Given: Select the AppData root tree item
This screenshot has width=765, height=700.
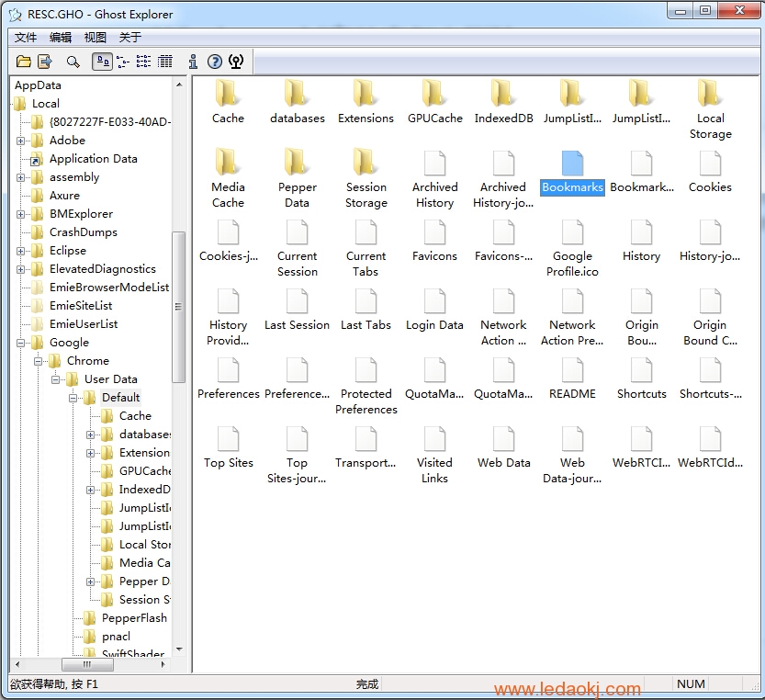Looking at the screenshot, I should (x=38, y=85).
